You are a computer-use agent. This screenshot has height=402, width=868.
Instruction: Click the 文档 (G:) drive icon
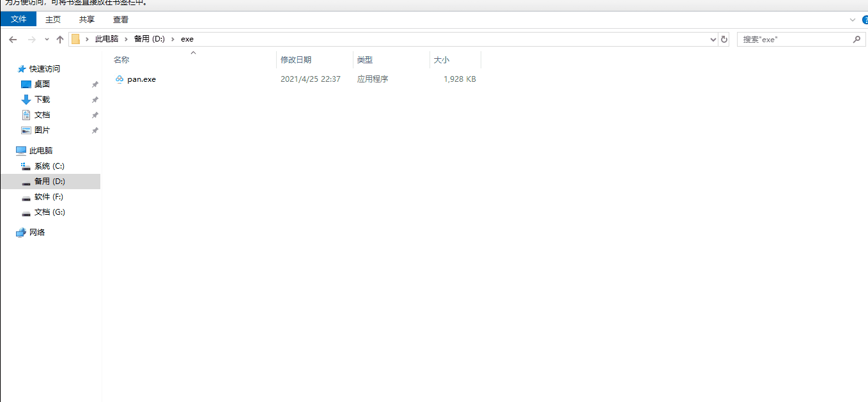click(26, 213)
